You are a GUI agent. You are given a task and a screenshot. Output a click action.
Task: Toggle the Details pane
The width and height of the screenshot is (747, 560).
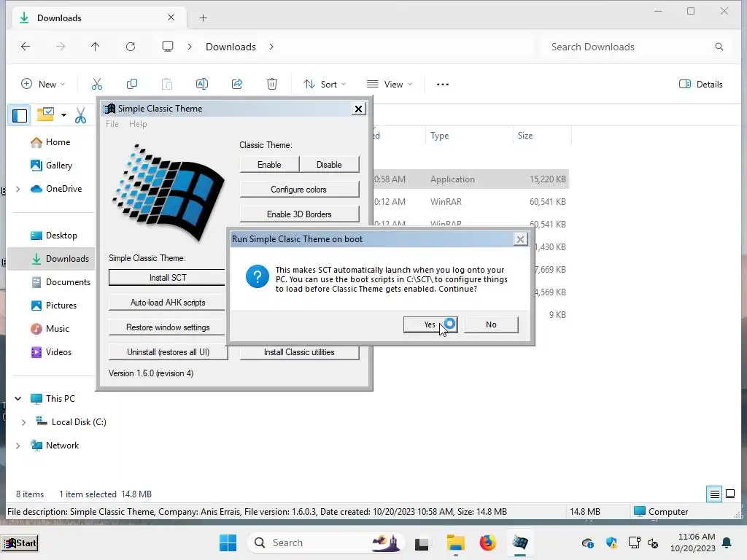701,84
